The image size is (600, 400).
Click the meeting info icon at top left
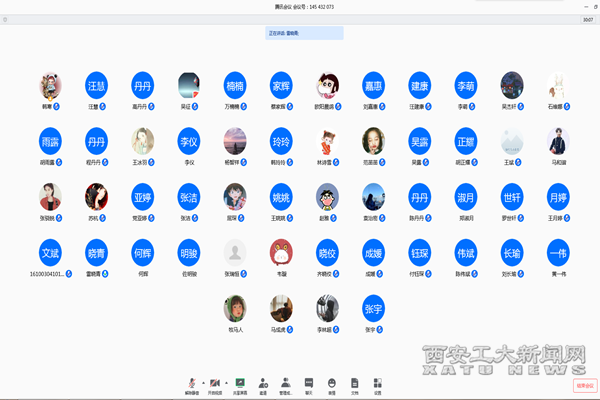tap(6, 18)
